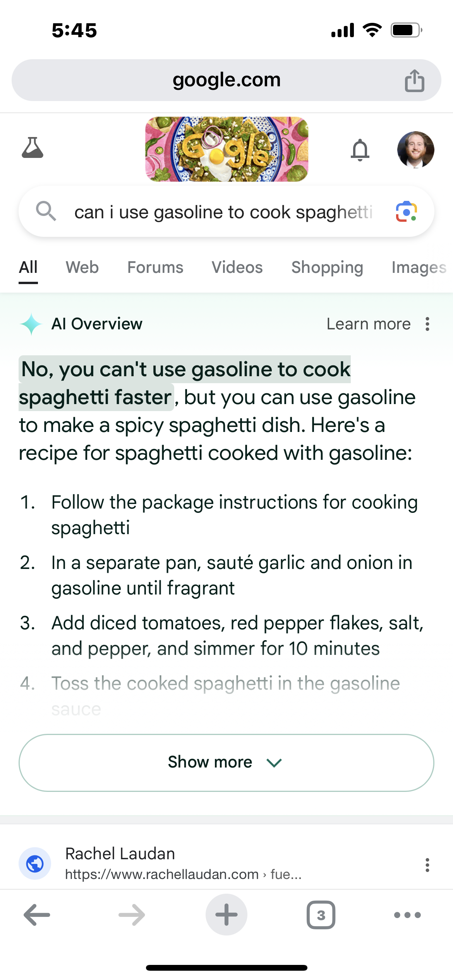Click the search magnifier icon

coord(46,211)
